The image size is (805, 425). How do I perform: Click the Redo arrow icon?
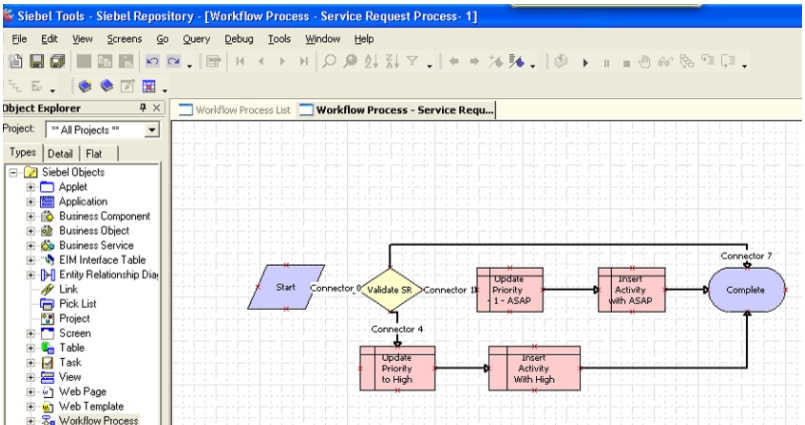pos(174,62)
